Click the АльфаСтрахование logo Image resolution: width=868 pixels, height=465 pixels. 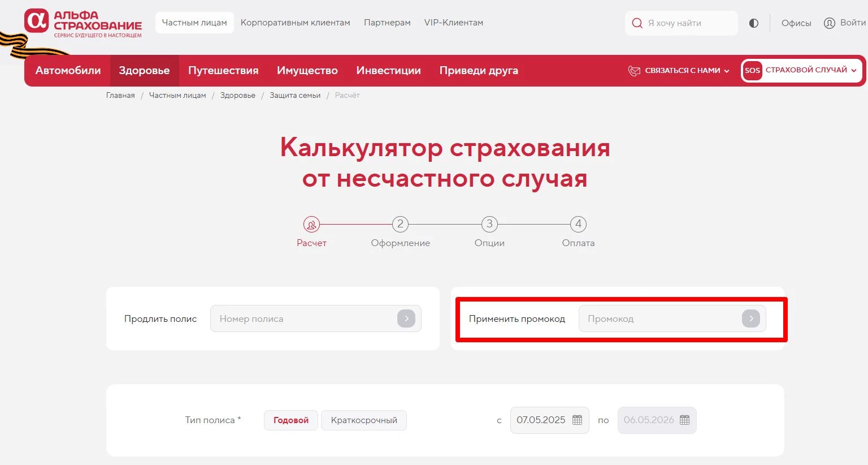(x=82, y=24)
